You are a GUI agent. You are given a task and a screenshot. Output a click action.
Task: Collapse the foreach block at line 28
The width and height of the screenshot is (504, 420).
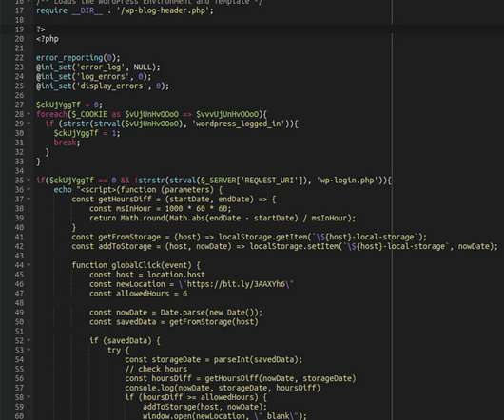point(29,114)
